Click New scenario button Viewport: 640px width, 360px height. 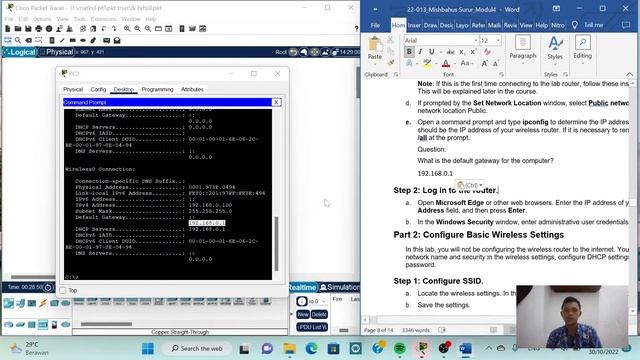click(302, 314)
